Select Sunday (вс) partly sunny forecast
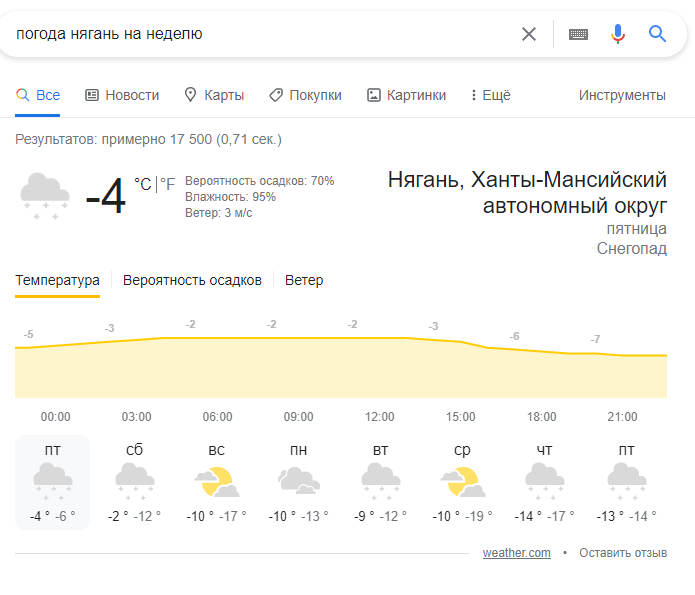Image resolution: width=695 pixels, height=595 pixels. (217, 481)
